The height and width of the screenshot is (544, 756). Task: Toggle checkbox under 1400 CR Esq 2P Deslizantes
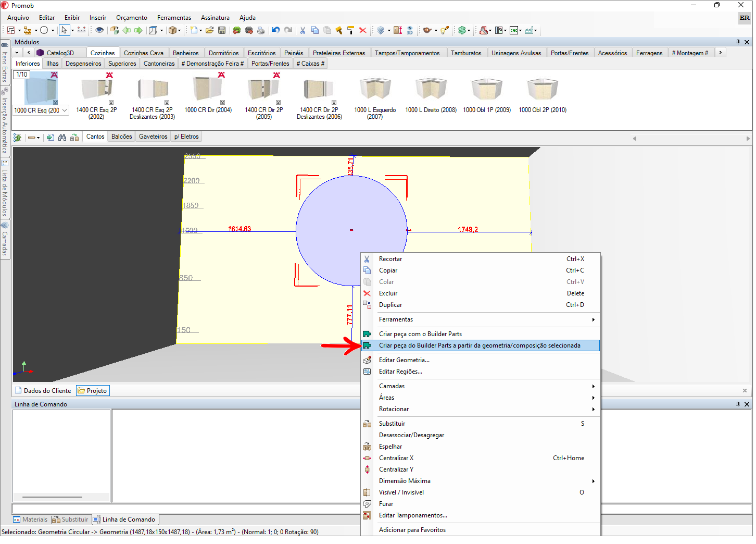point(167,103)
